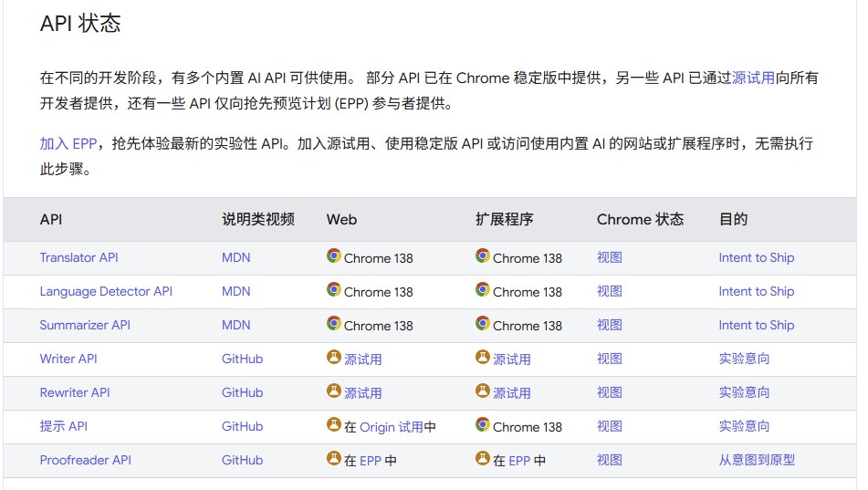Click Chrome icon in Language Detector Web cell
This screenshot has height=490, width=868.
click(334, 289)
